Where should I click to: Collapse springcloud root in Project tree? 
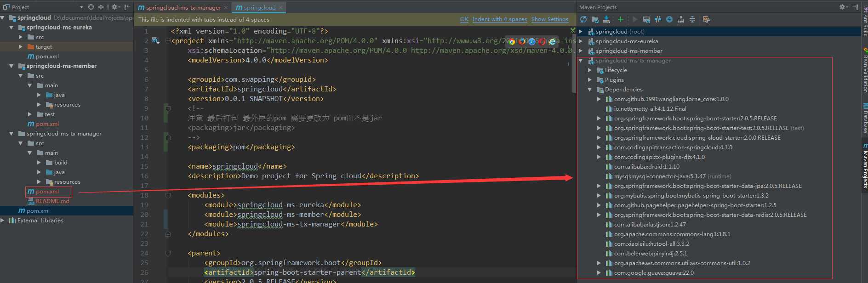tap(3, 18)
